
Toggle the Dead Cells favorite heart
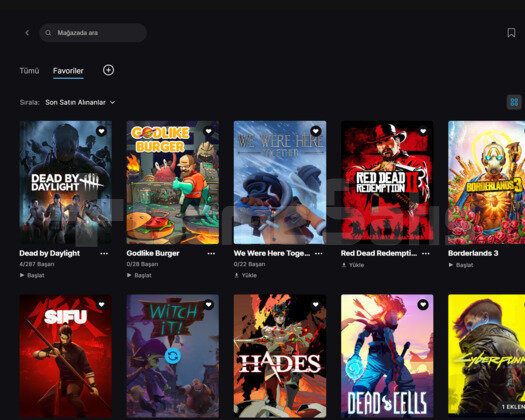pyautogui.click(x=423, y=304)
